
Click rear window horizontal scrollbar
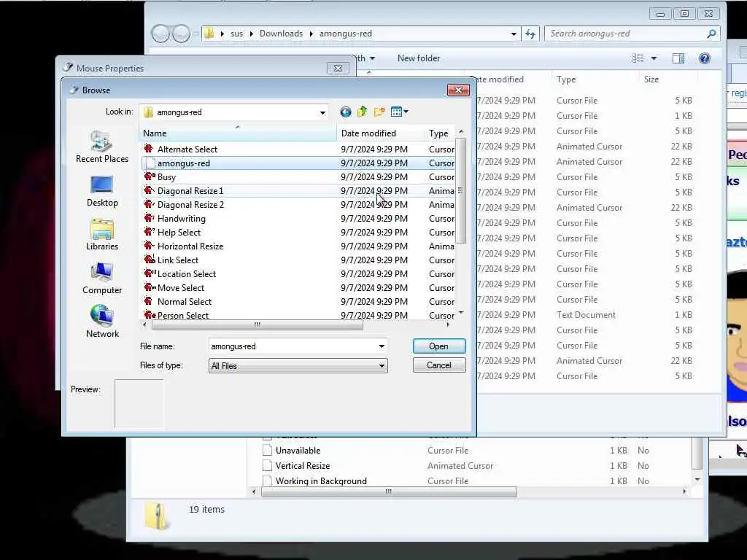(x=389, y=492)
